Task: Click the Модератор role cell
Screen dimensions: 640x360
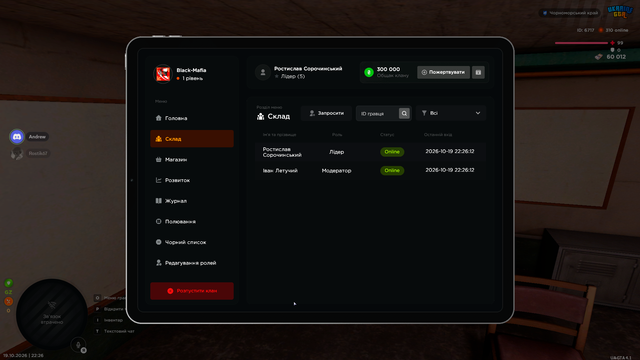Action: 336,171
